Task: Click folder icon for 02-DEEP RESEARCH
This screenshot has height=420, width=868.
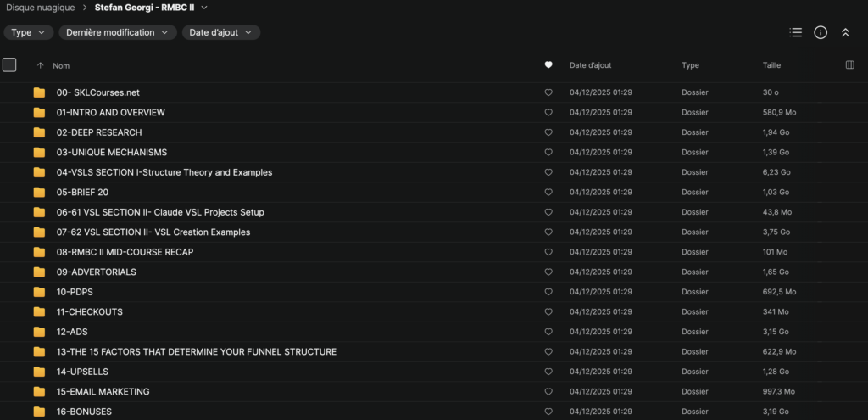Action: click(x=39, y=132)
